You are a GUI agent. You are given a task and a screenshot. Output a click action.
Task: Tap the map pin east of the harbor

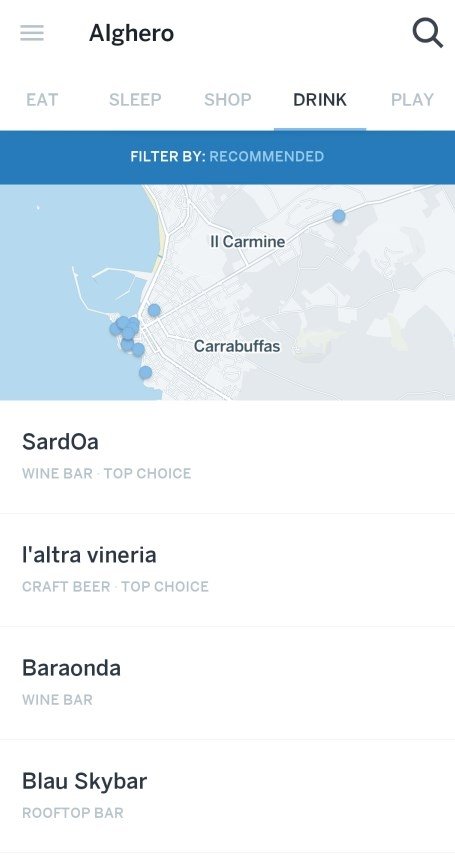154,310
